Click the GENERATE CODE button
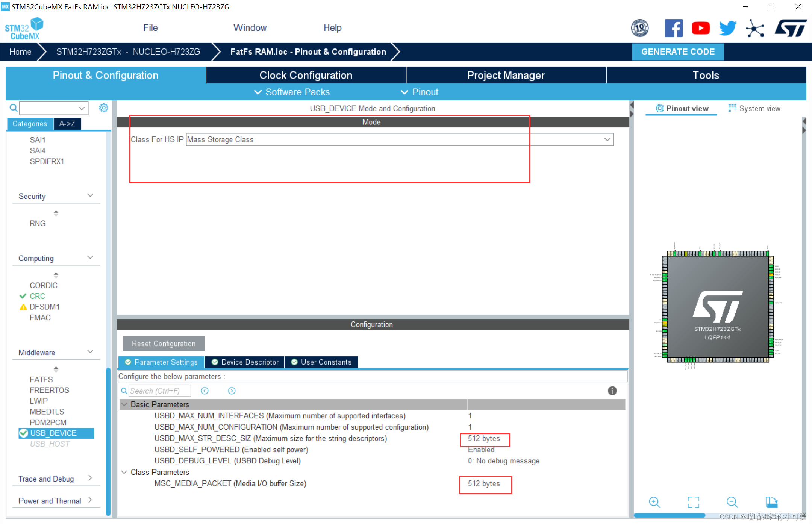 [x=678, y=52]
